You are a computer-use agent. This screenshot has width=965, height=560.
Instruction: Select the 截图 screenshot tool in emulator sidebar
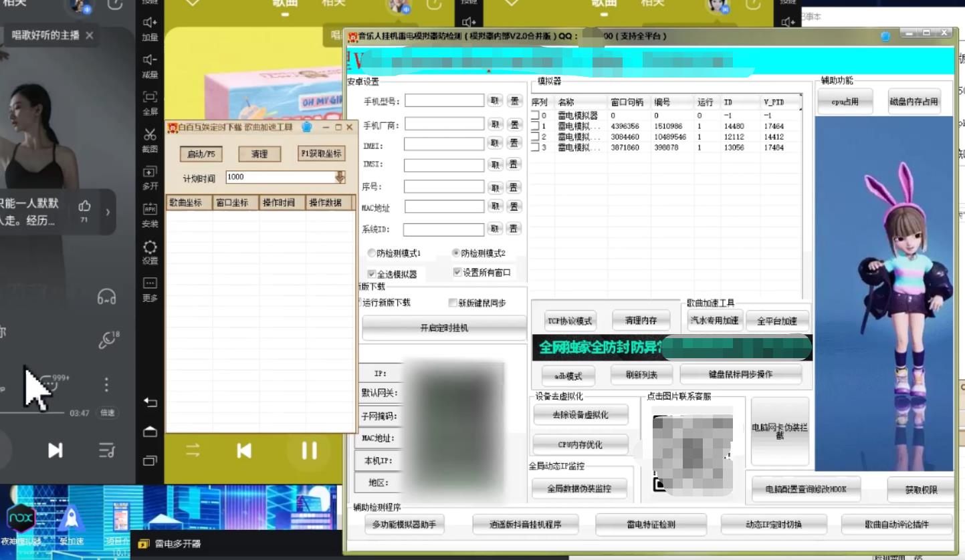coord(151,137)
